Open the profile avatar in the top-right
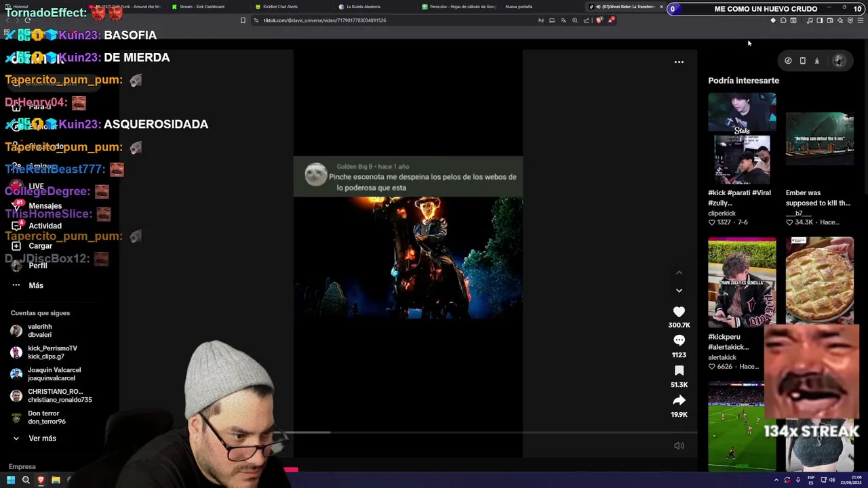 tap(839, 60)
